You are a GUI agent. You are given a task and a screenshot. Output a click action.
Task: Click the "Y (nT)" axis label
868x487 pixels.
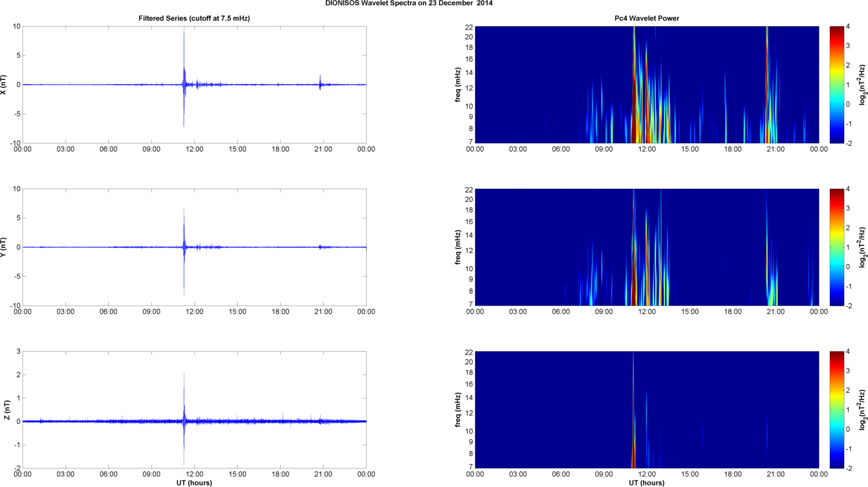pos(4,247)
